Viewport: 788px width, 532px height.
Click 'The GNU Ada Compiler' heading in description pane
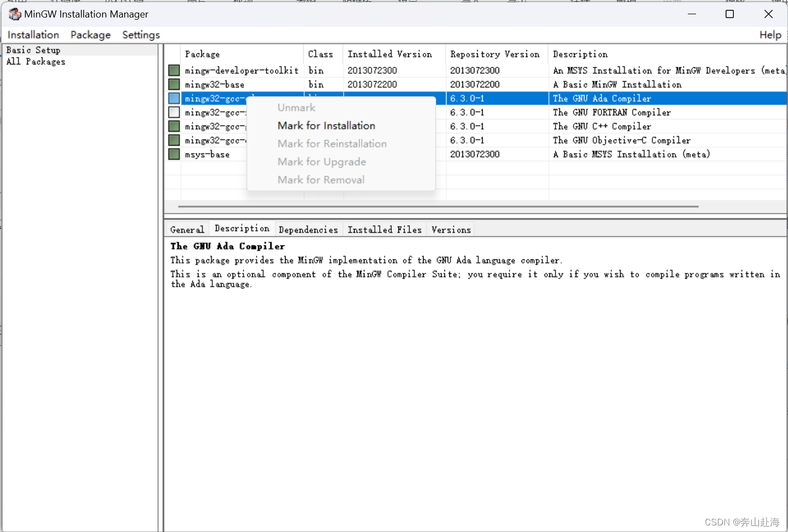[228, 246]
